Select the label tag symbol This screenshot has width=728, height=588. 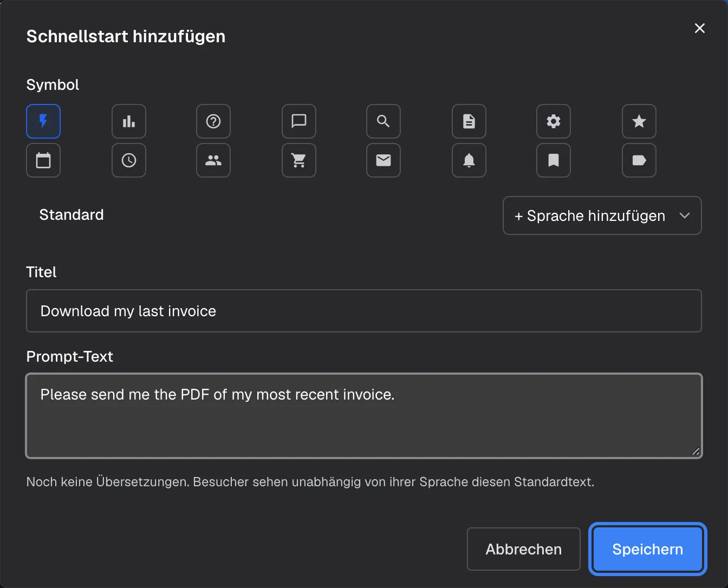coord(639,160)
